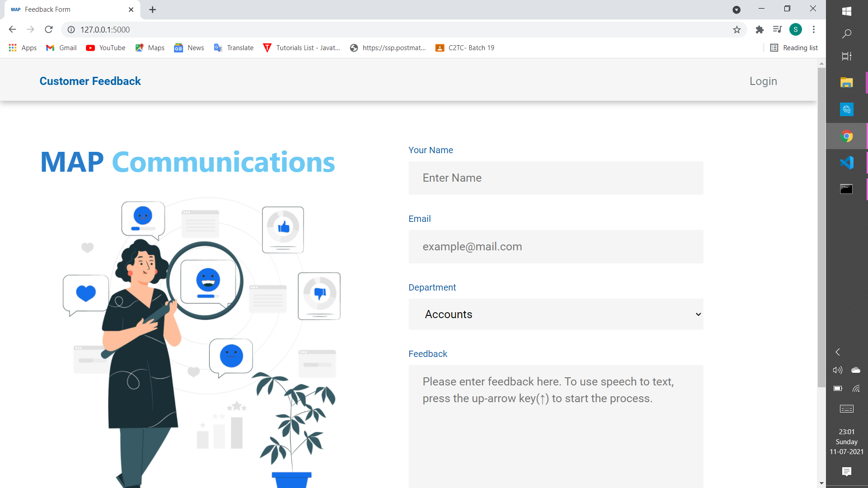Launch Visual Studio Code from the taskbar
This screenshot has width=868, height=488.
click(x=847, y=162)
